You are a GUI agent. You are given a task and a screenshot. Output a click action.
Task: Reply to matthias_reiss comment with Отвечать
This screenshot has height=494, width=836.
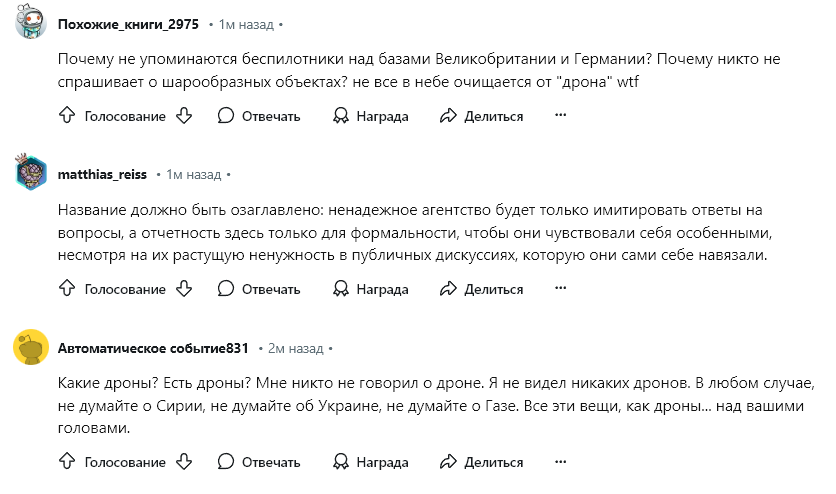click(x=259, y=289)
